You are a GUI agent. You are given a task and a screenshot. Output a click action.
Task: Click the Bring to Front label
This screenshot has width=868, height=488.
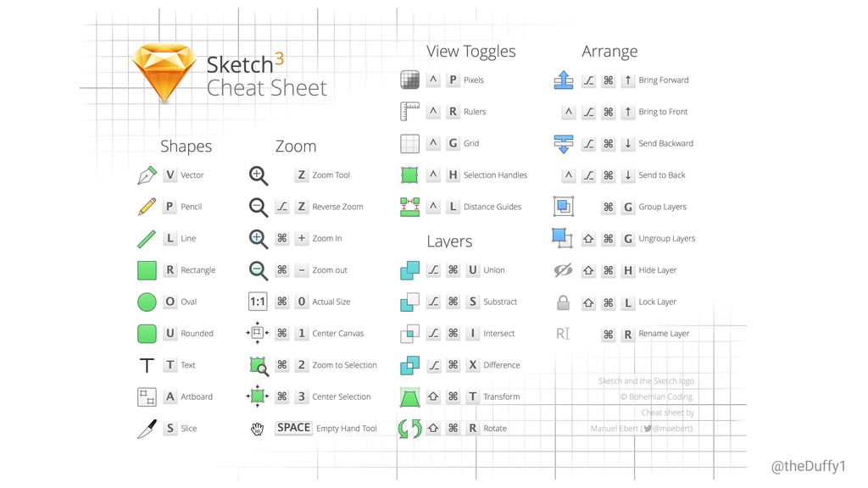click(x=663, y=112)
